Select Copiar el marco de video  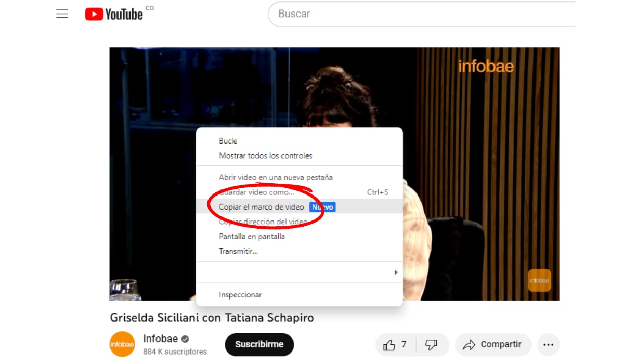click(x=262, y=207)
